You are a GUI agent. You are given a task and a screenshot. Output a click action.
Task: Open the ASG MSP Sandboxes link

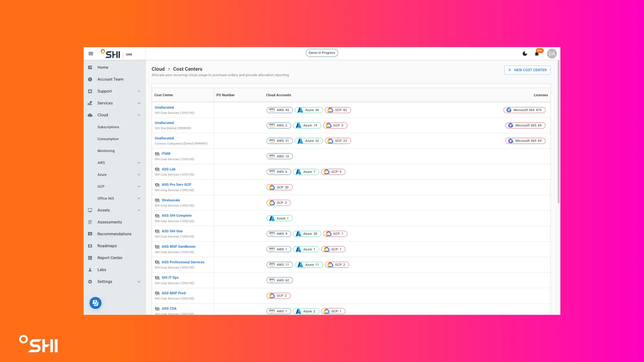179,247
